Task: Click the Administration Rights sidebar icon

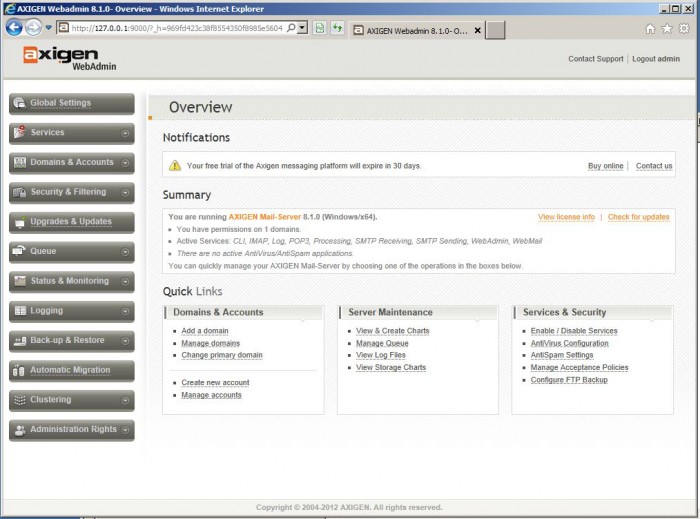Action: 19,430
